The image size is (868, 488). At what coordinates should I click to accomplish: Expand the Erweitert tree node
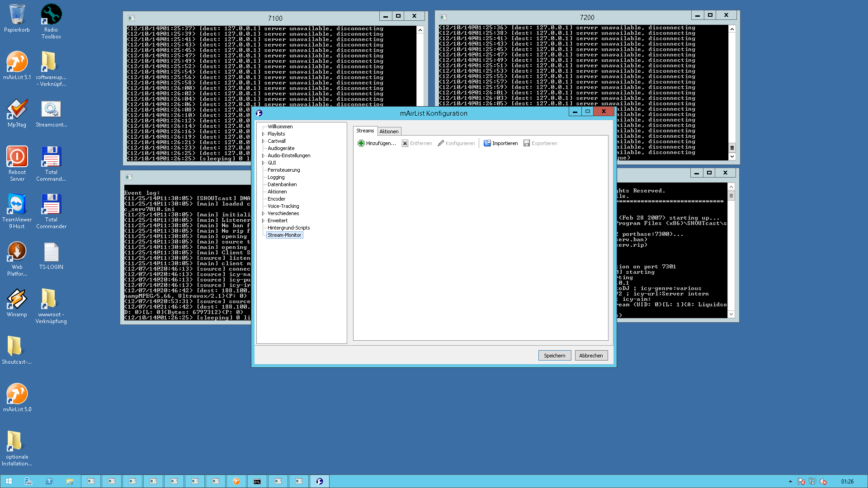click(x=263, y=221)
